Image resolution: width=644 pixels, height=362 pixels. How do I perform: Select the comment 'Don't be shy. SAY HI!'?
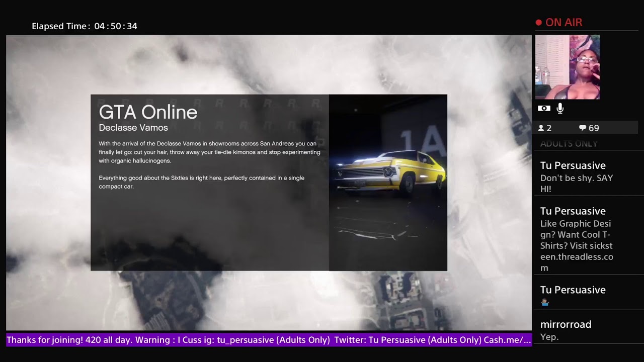(576, 184)
